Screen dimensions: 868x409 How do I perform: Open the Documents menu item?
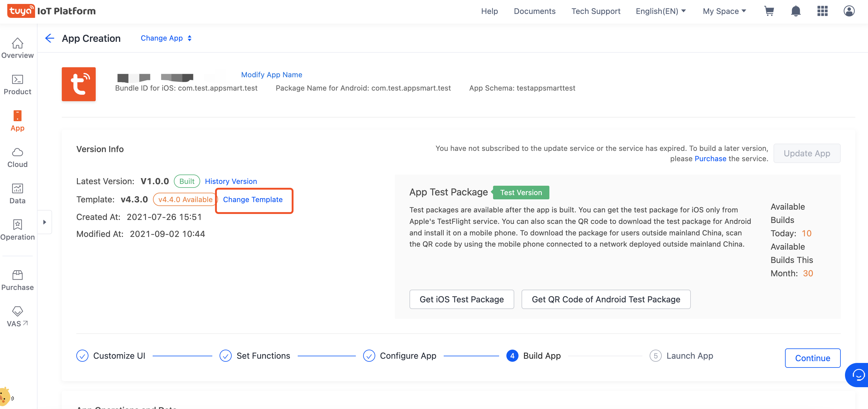[x=535, y=11]
